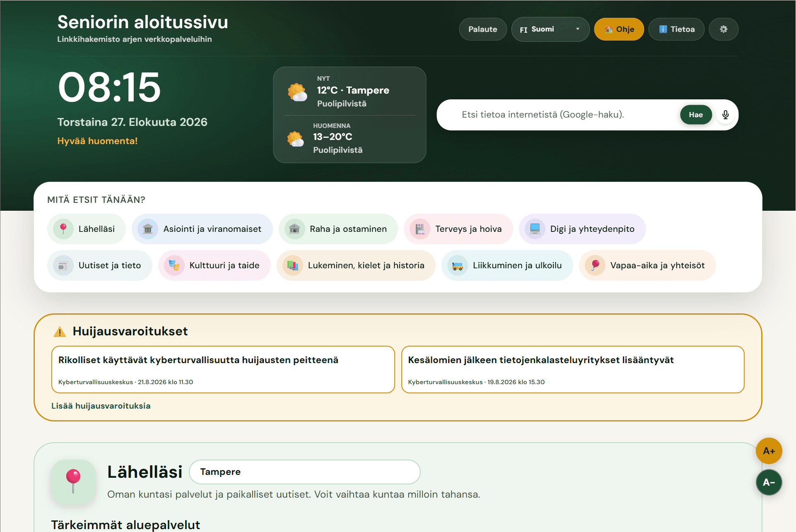Open Terveys ja hoiva category
This screenshot has width=796, height=532.
pyautogui.click(x=458, y=229)
